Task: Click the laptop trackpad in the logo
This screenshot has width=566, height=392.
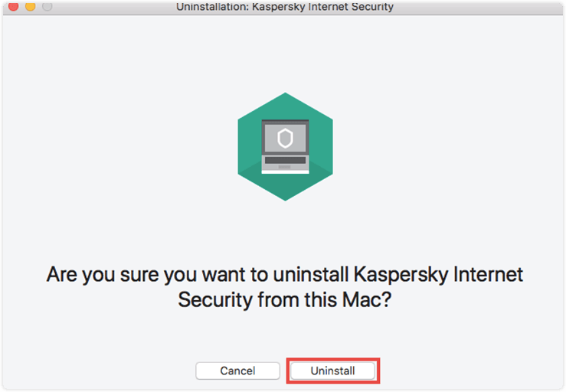Action: point(284,167)
